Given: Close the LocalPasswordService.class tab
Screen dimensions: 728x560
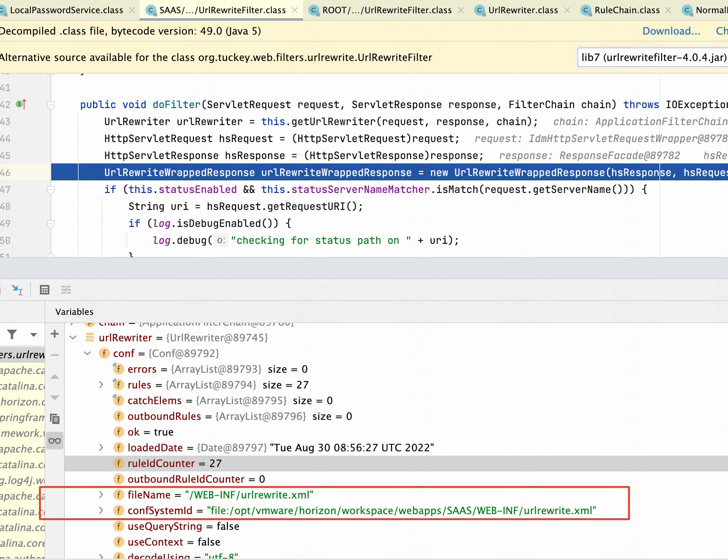Looking at the screenshot, I should point(132,10).
